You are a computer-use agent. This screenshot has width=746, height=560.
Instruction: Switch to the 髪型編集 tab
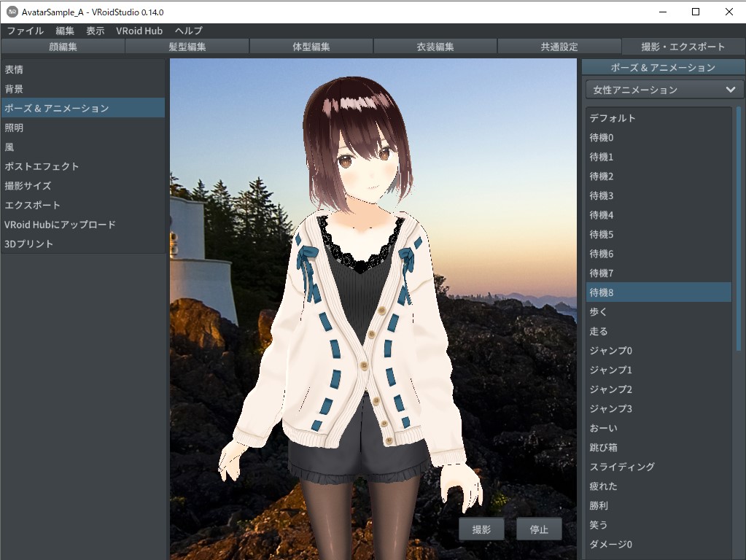187,47
